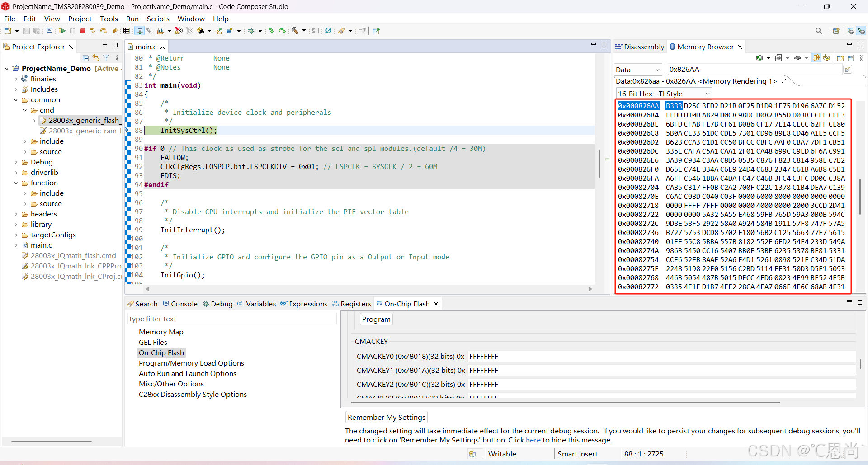The width and height of the screenshot is (868, 465).
Task: Click the Go button beside address field
Action: [848, 69]
